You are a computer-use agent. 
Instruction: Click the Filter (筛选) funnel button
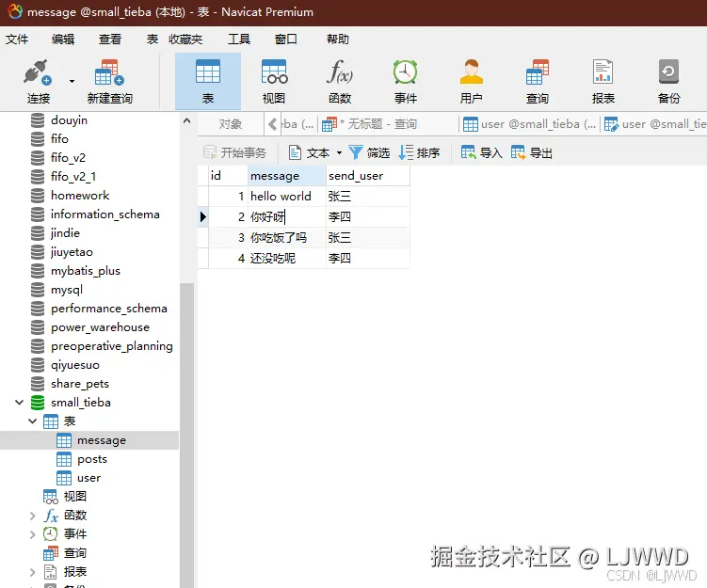pos(369,152)
